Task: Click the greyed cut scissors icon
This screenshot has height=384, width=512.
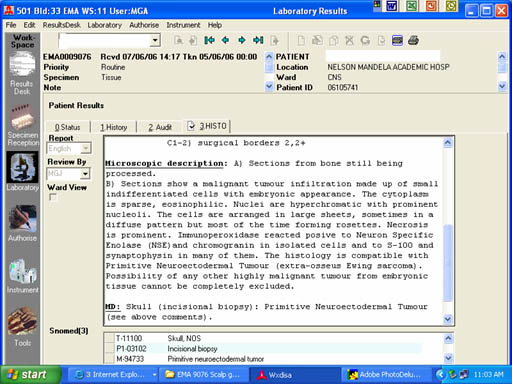Action: click(349, 41)
